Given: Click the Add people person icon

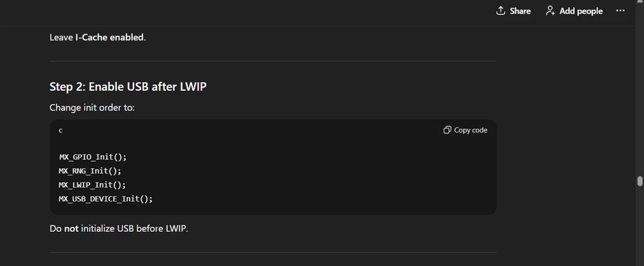Looking at the screenshot, I should (550, 11).
